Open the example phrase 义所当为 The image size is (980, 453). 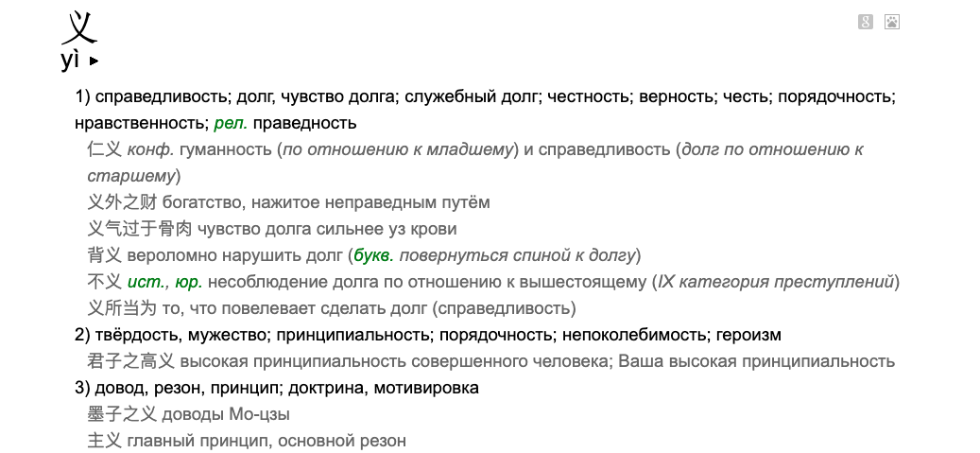click(122, 308)
